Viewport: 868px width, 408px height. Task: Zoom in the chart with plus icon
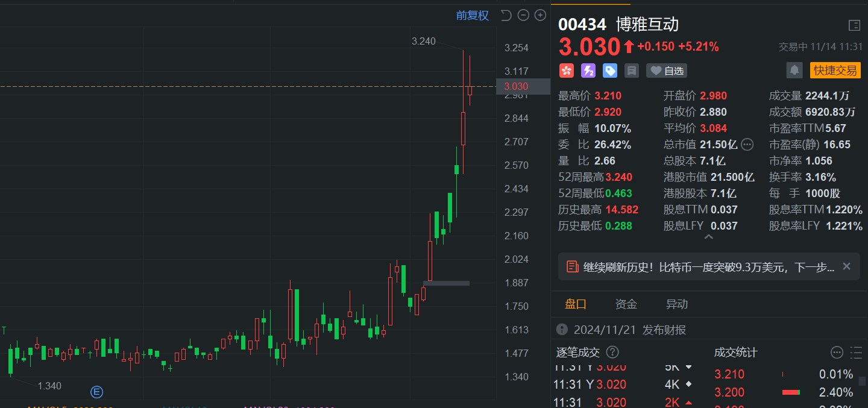coord(540,16)
